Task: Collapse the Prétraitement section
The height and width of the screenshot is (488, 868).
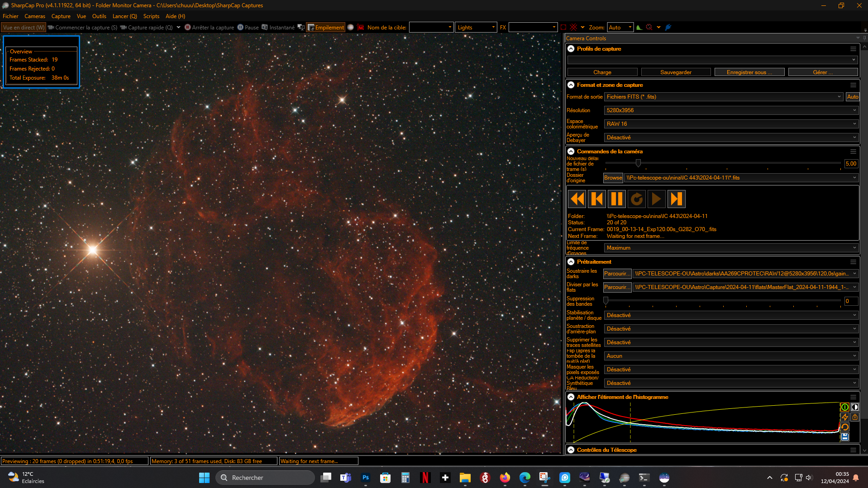Action: pyautogui.click(x=571, y=262)
